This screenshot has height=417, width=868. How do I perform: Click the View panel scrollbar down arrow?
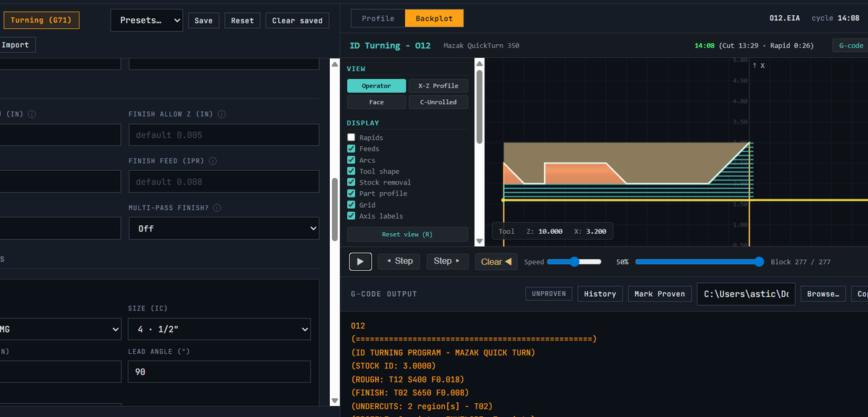pos(479,240)
